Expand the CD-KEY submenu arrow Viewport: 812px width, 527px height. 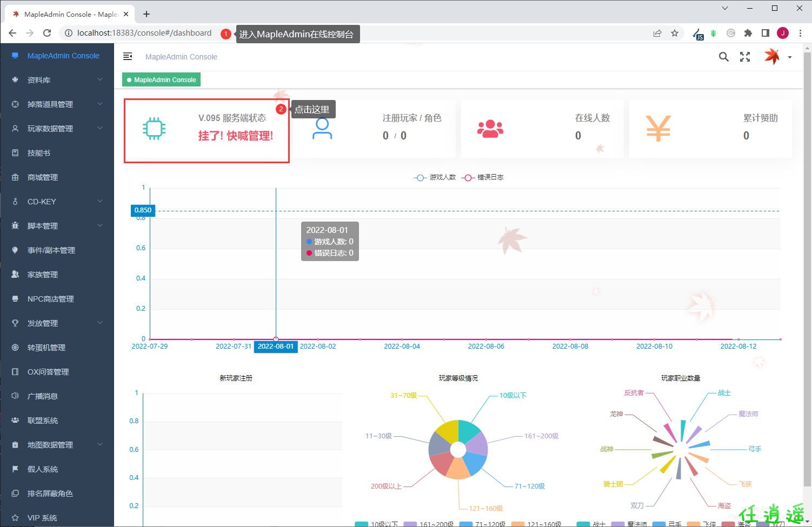coord(100,201)
